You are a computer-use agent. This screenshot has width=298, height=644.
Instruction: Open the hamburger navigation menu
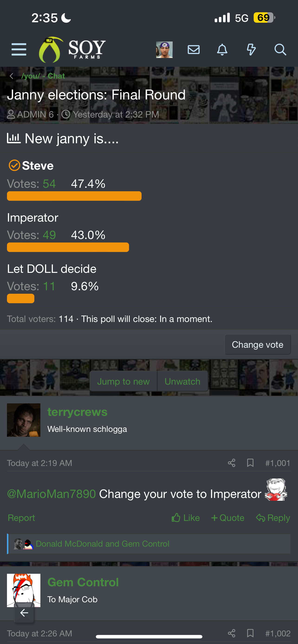coord(19,50)
